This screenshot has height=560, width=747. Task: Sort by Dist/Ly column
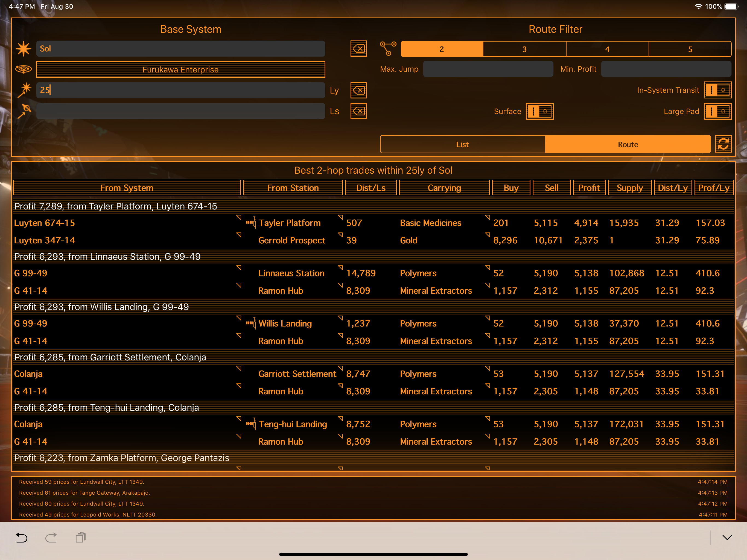click(673, 188)
